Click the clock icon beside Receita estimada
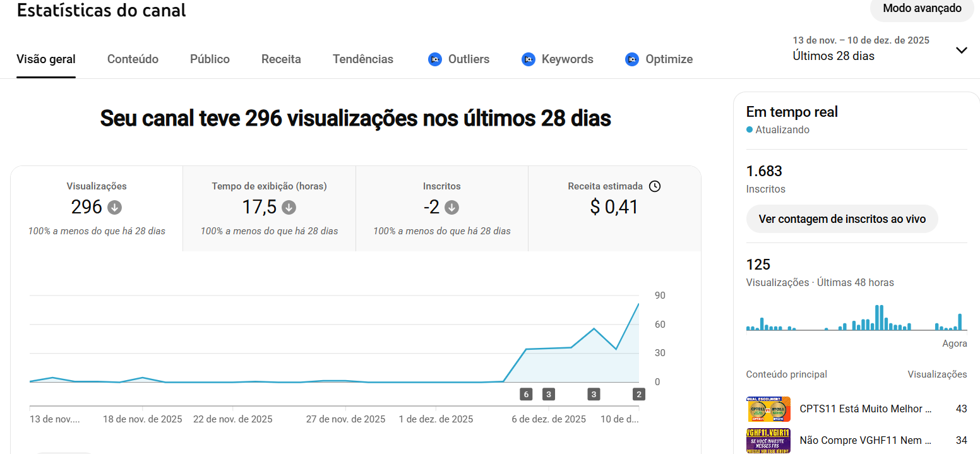 [x=655, y=186]
